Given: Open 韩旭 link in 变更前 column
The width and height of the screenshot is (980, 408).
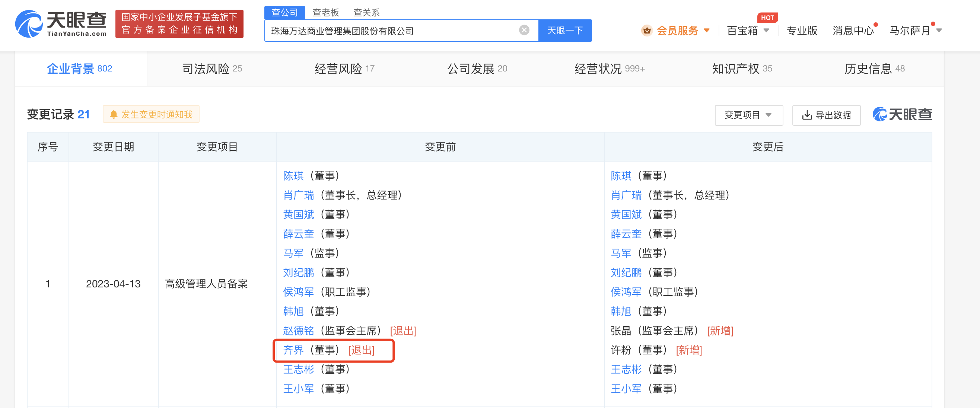Looking at the screenshot, I should coord(293,312).
